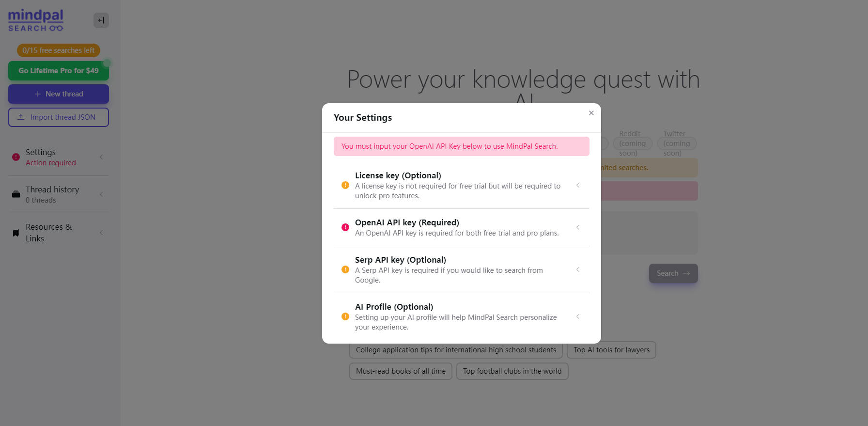868x426 pixels.
Task: Click the search query input field
Action: coord(649,233)
